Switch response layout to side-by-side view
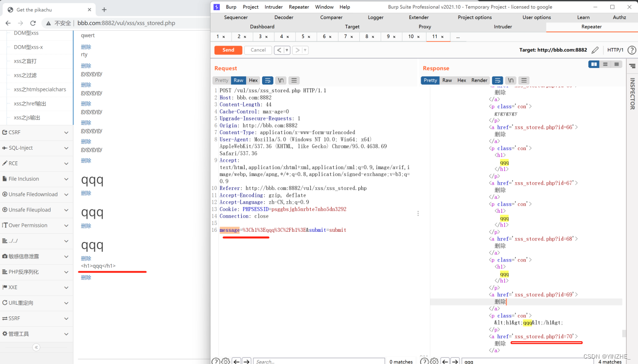 [x=594, y=64]
